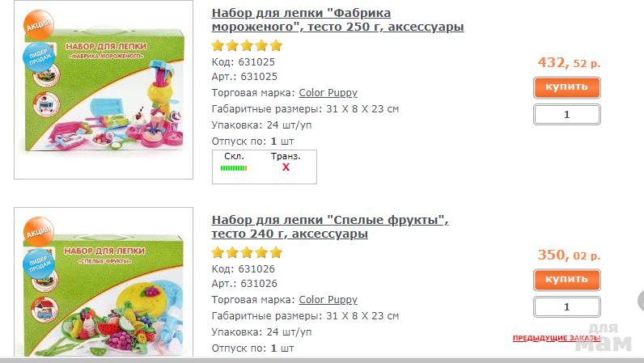Image resolution: width=644 pixels, height=363 pixels.
Task: Click the red X under Транз.
Action: (x=286, y=167)
